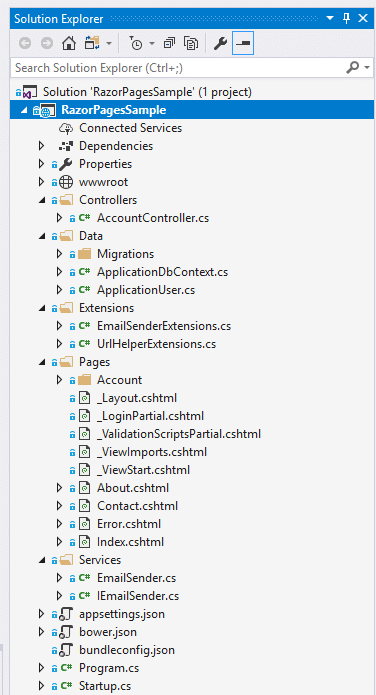The image size is (376, 695).
Task: Open the search options dropdown arrow
Action: coord(367,68)
